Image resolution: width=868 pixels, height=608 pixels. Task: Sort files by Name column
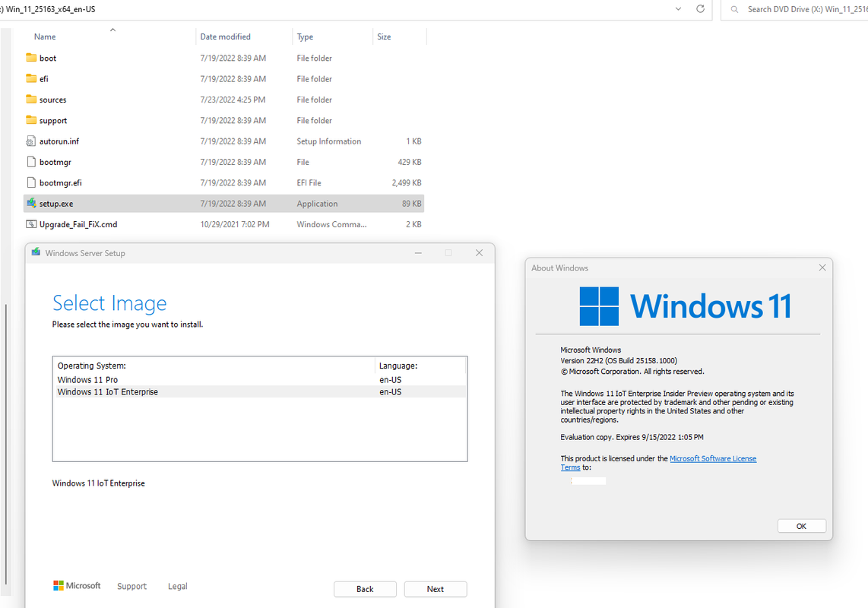[x=45, y=36]
